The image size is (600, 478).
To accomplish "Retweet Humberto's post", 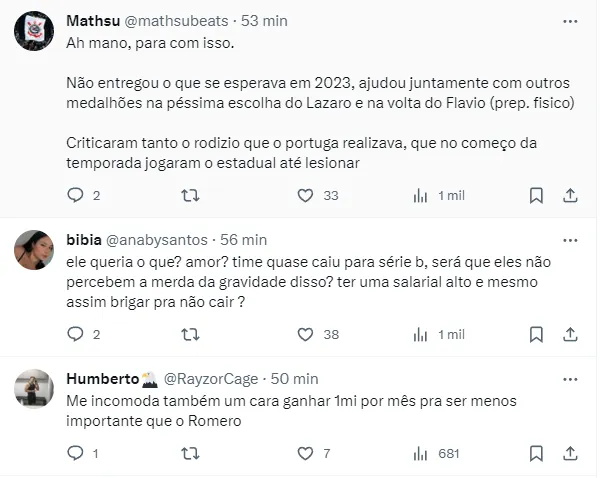I will coord(190,453).
